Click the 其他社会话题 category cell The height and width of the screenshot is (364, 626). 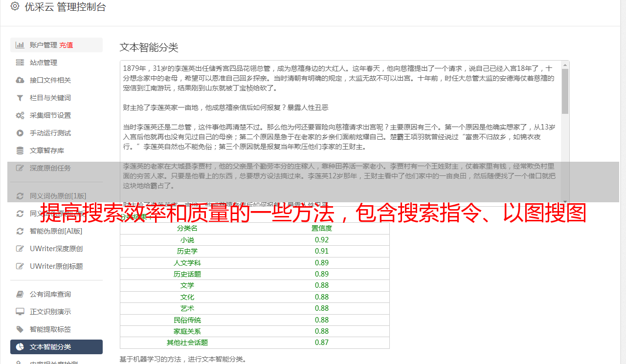pos(187,343)
